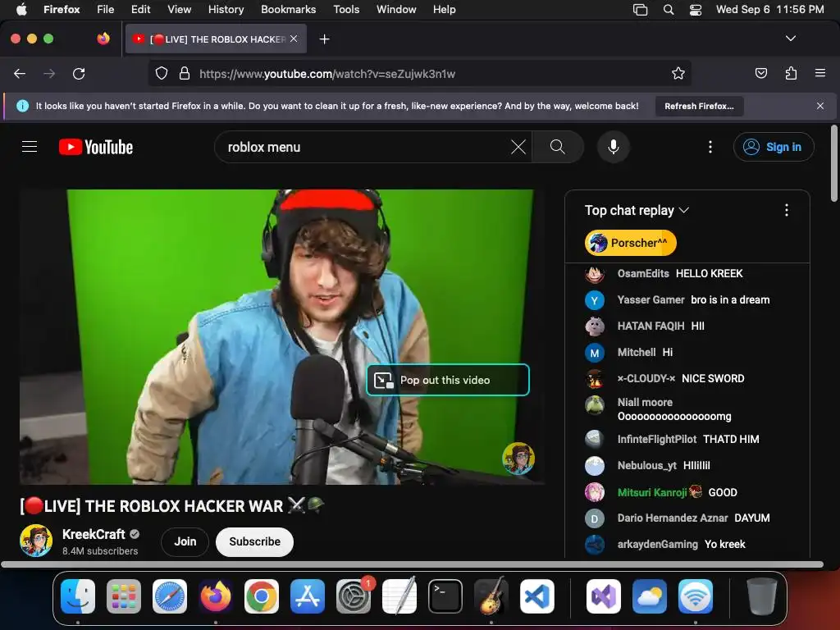Viewport: 840px width, 630px height.
Task: Open Terminal from the Dock
Action: click(445, 596)
